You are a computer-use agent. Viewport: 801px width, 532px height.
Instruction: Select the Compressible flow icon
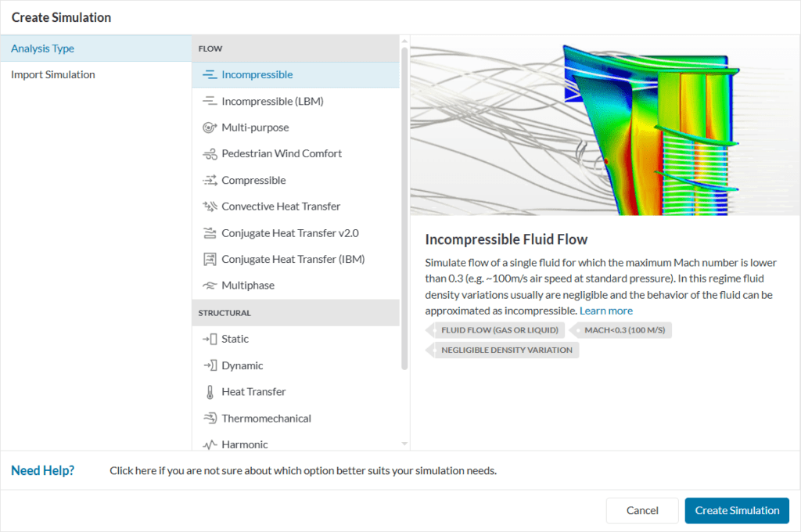(210, 179)
